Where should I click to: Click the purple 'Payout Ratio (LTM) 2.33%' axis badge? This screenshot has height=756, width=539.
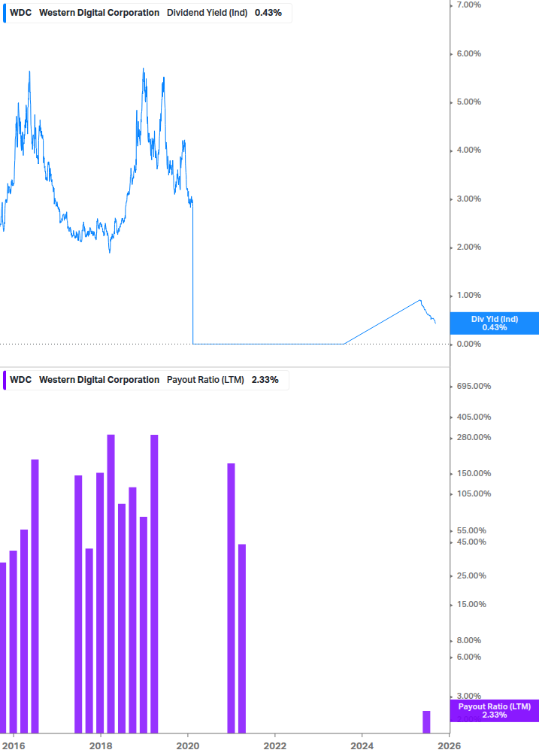[494, 710]
